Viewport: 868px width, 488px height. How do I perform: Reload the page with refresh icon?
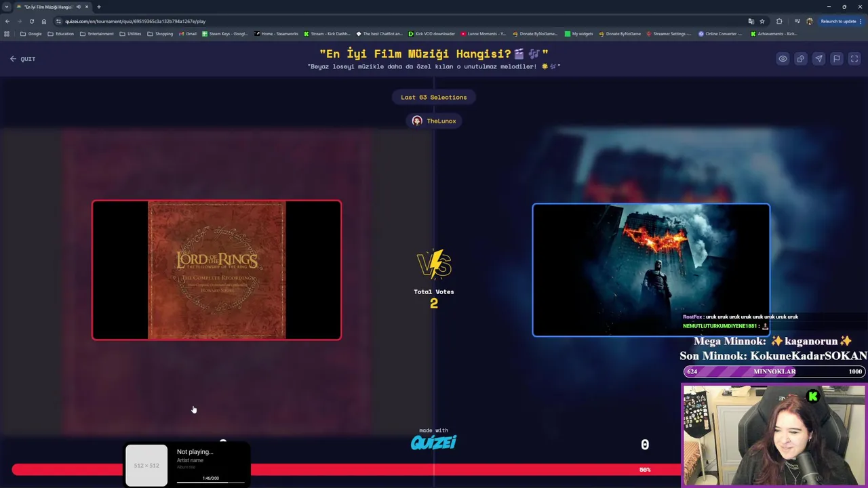32,21
